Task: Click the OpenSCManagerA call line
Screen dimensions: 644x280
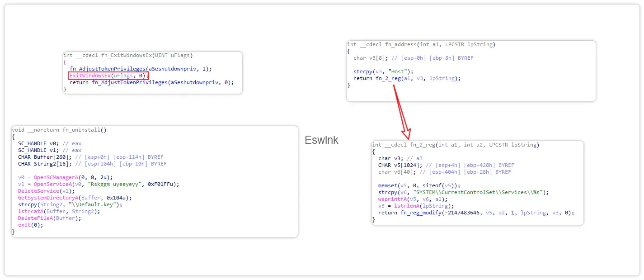Action: pos(66,177)
